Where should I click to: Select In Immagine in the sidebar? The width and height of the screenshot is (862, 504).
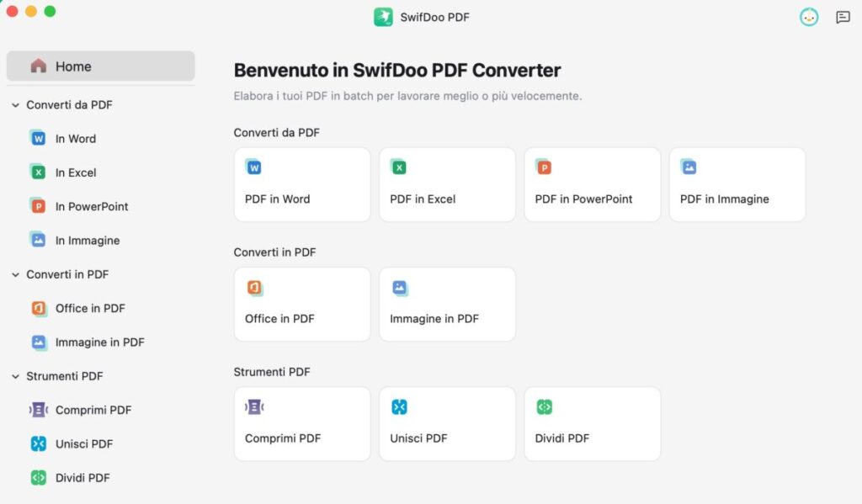pyautogui.click(x=87, y=240)
